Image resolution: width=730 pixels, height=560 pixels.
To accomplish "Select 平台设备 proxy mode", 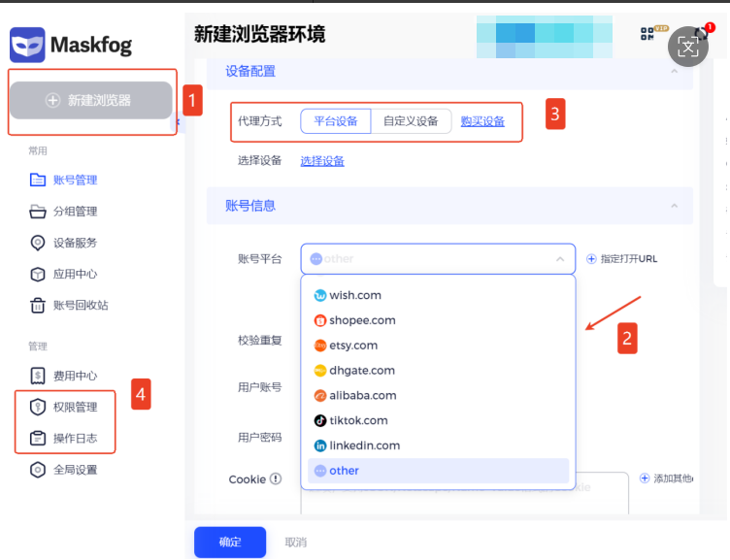I will click(336, 121).
